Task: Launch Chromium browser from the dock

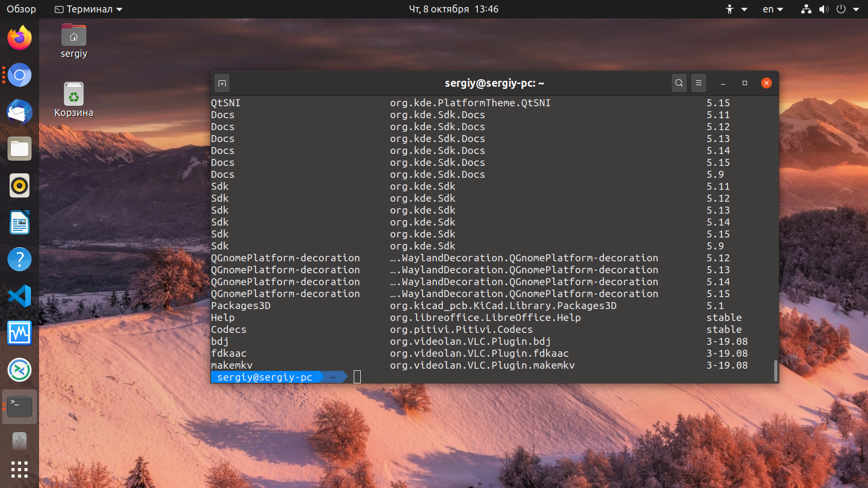Action: tap(20, 75)
